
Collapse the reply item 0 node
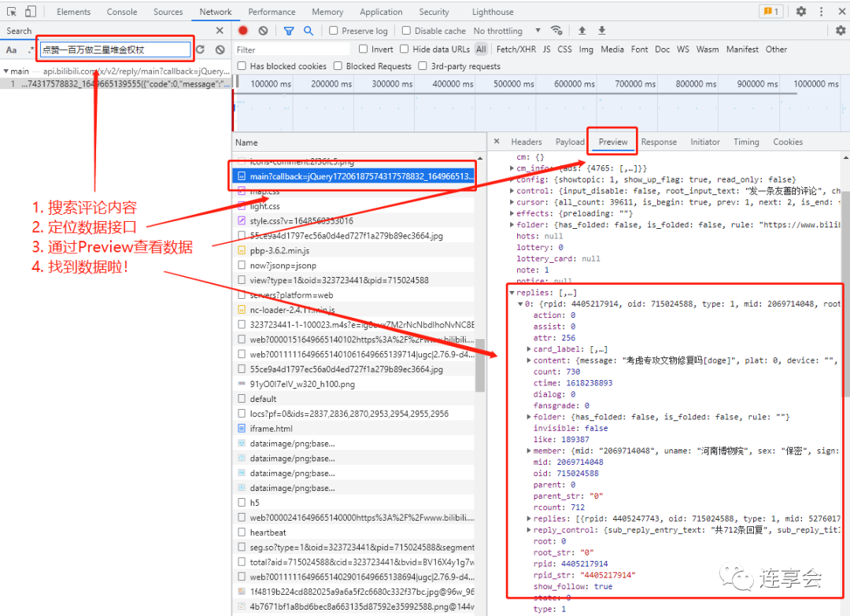(520, 304)
